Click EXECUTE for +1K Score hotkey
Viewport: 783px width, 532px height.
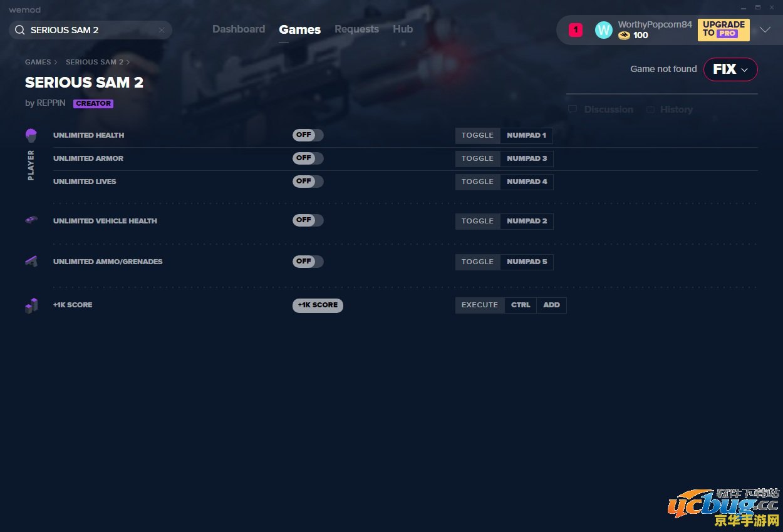pos(480,305)
